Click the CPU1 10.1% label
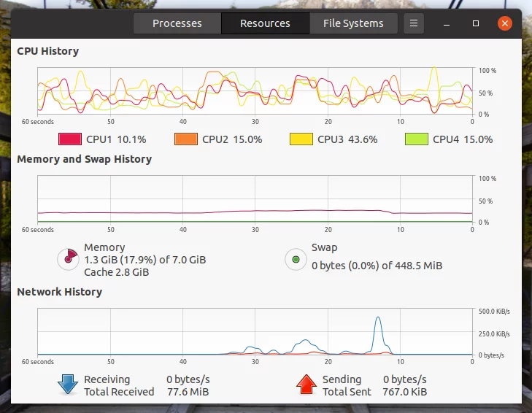This screenshot has width=532, height=413. 116,139
